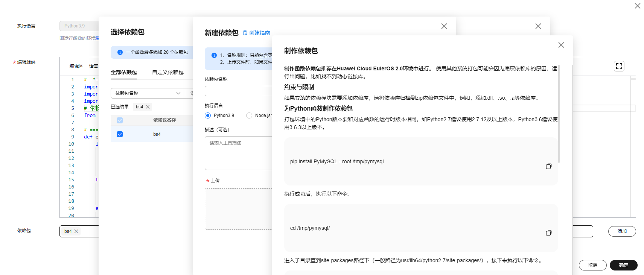The width and height of the screenshot is (644, 275).
Task: Switch to the 自定义依赖包 tab
Action: point(167,72)
